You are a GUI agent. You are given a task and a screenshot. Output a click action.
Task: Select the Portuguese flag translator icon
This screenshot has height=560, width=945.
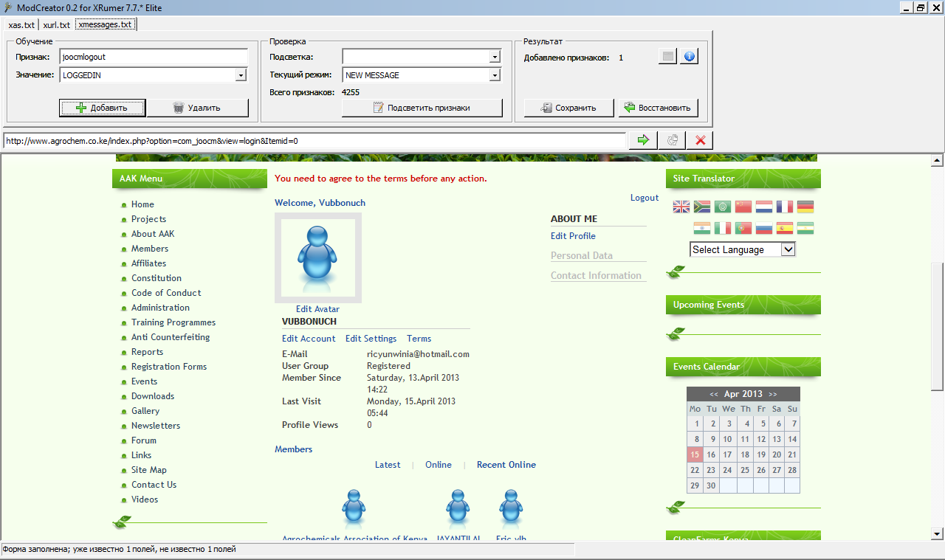(x=743, y=228)
